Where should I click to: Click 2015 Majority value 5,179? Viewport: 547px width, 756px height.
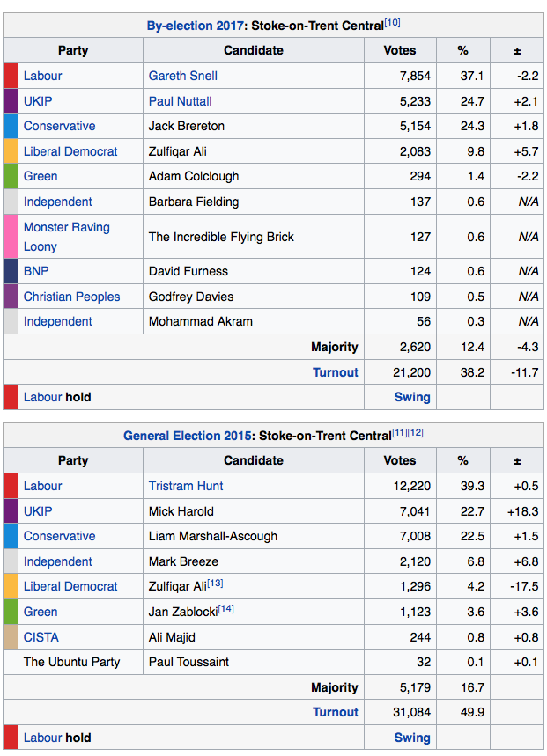pos(416,687)
